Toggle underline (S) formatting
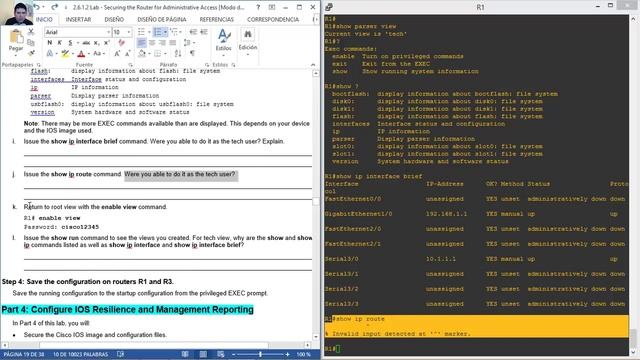 coord(70,42)
